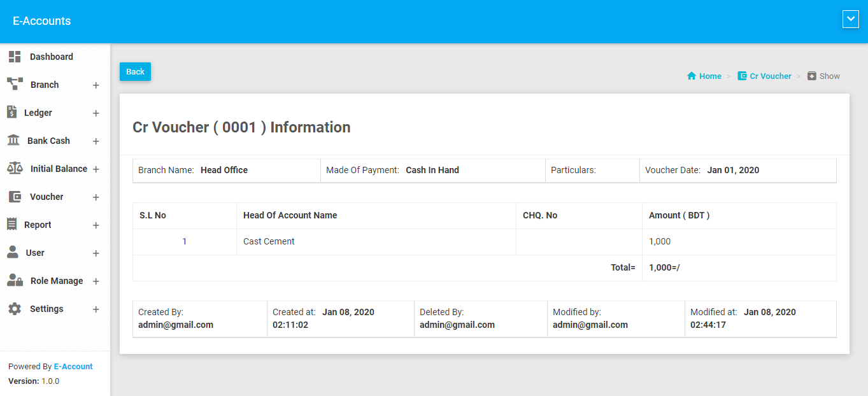Click the Bank Cash building icon

click(13, 140)
